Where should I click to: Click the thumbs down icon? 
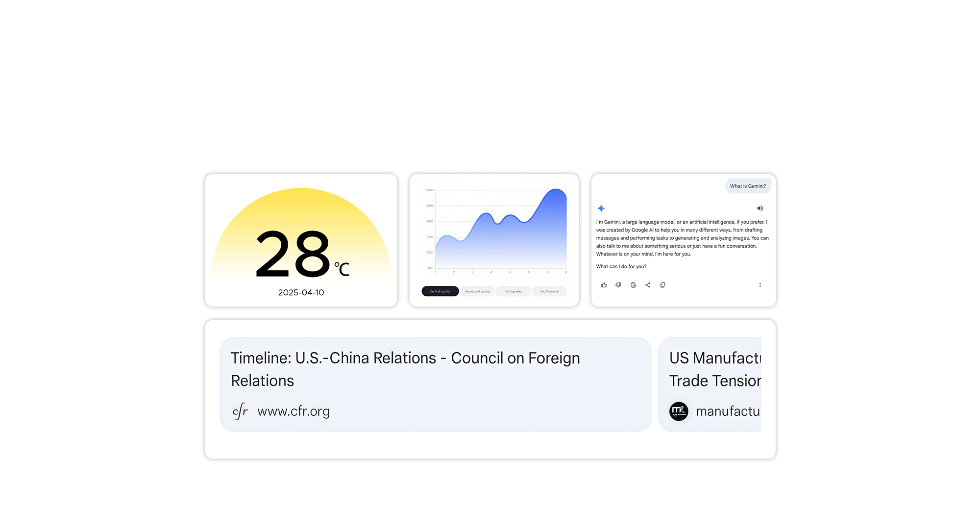[x=618, y=285]
